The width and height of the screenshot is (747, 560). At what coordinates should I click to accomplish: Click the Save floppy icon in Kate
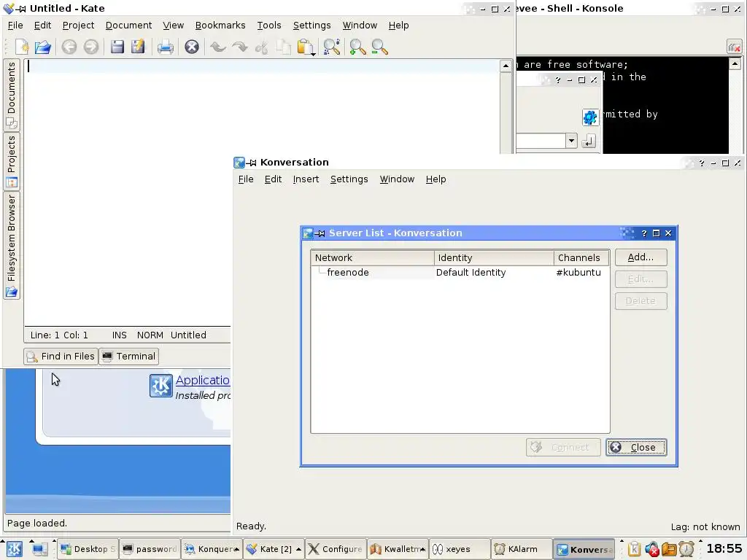(117, 47)
